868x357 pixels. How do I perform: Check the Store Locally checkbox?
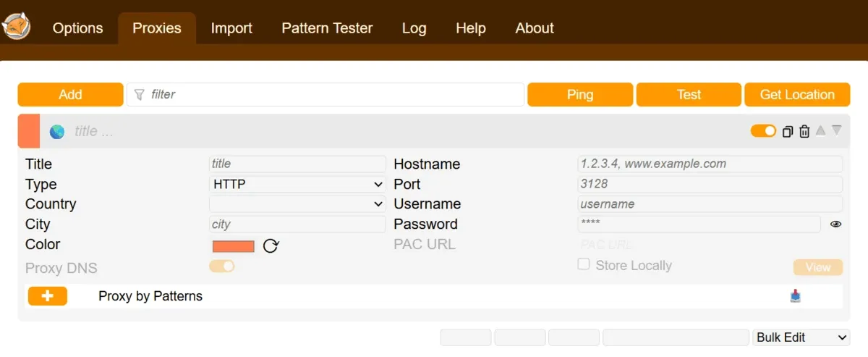pyautogui.click(x=584, y=264)
